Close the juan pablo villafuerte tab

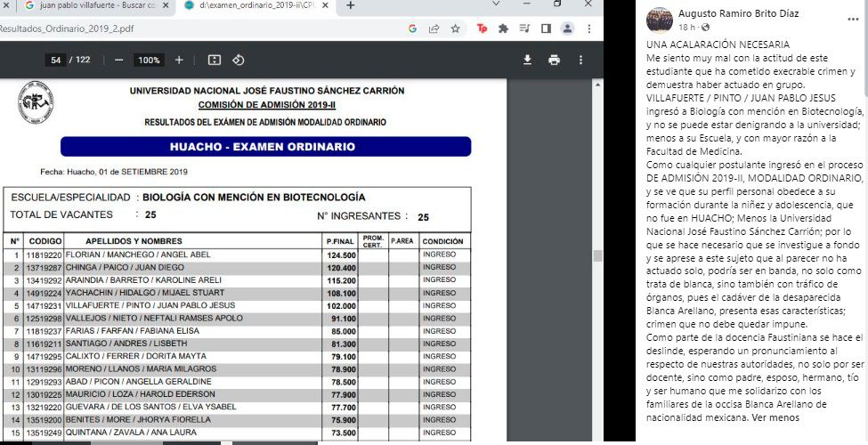[166, 5]
